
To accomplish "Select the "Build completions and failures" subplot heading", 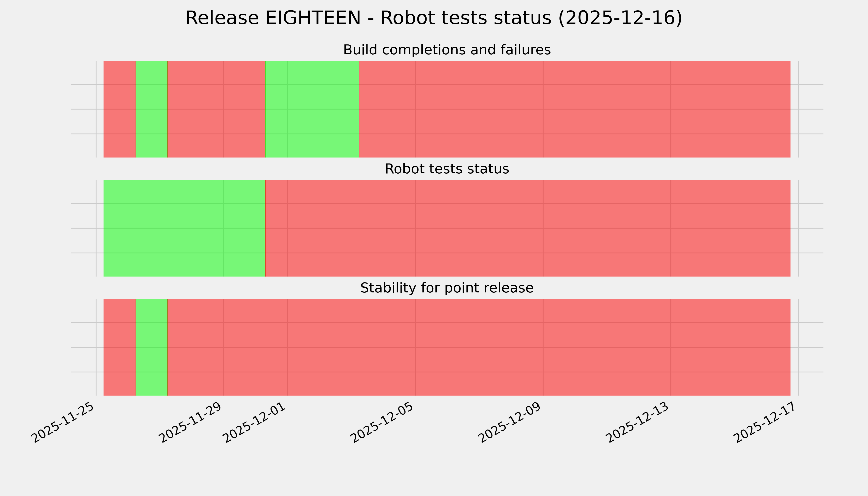I will [x=447, y=50].
